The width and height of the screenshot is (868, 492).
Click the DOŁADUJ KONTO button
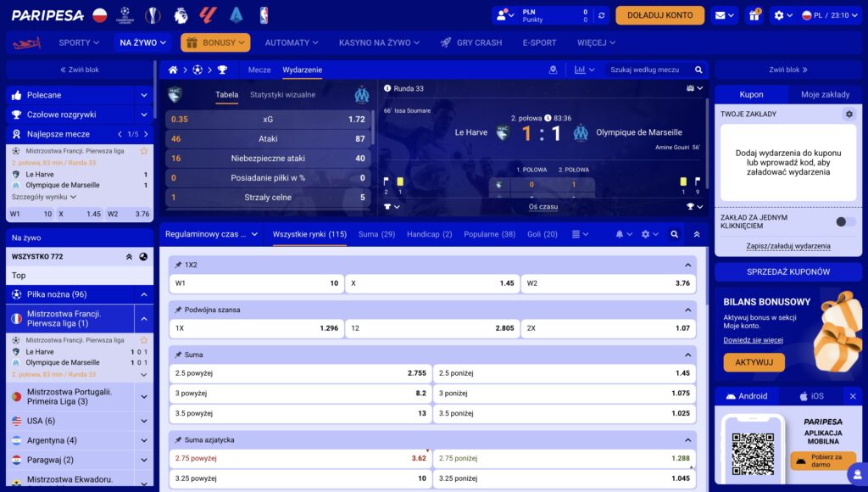point(659,15)
